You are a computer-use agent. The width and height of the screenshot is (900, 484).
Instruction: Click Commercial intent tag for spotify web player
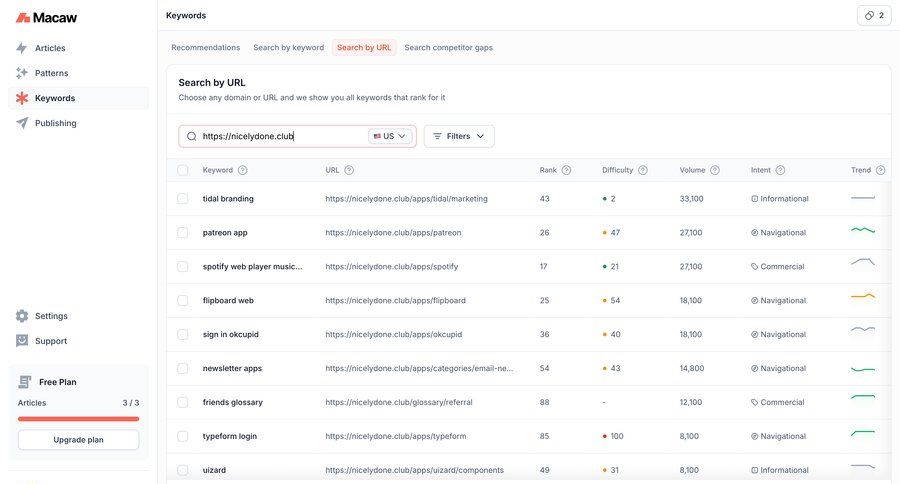coord(754,266)
